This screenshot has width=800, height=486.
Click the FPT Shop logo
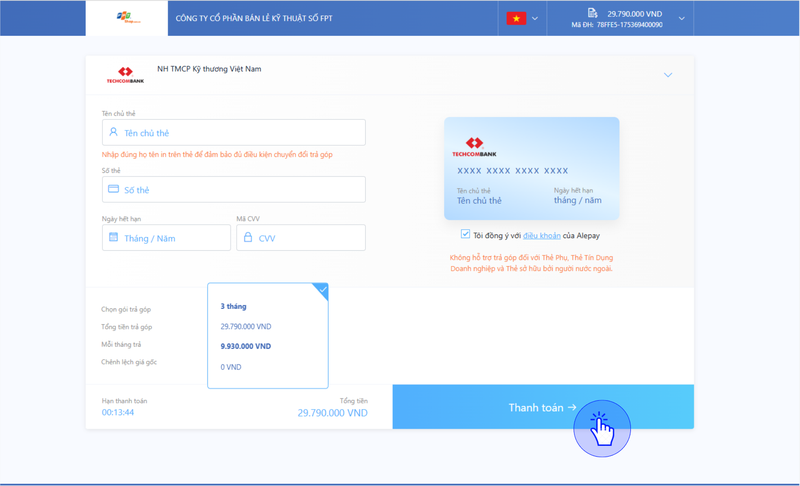tap(128, 18)
